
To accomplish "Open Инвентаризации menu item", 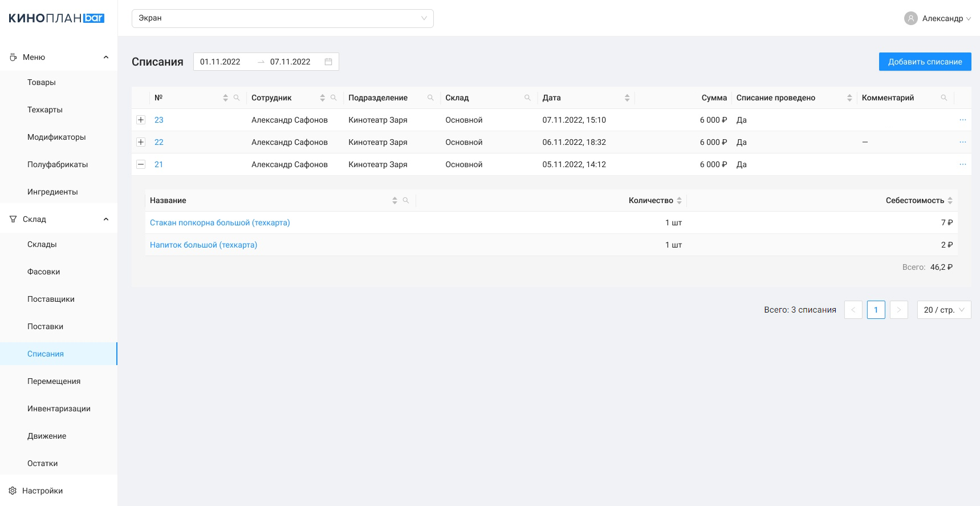I will coord(59,408).
